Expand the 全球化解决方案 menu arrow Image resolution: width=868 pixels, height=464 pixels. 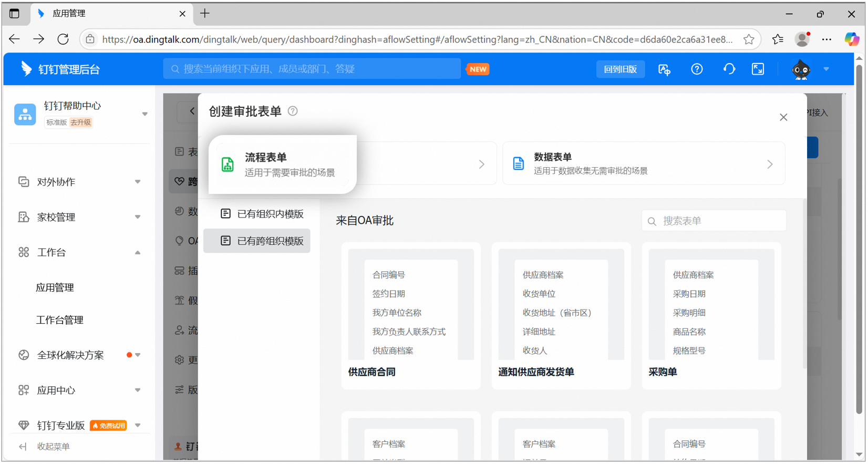(138, 355)
